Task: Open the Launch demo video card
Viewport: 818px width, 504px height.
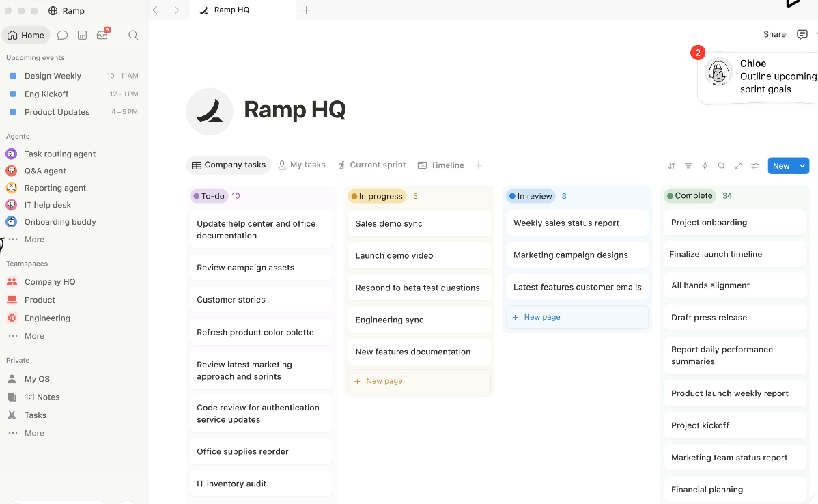Action: click(x=419, y=255)
